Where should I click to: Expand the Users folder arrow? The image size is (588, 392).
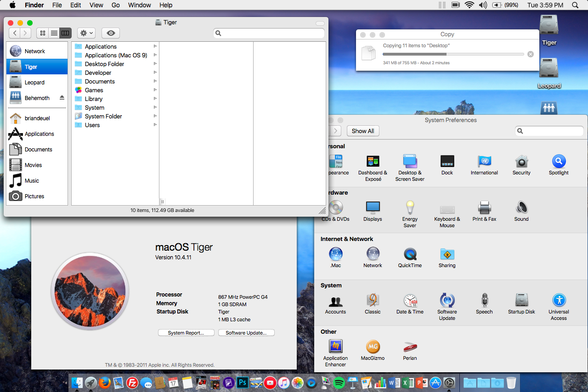pyautogui.click(x=155, y=125)
